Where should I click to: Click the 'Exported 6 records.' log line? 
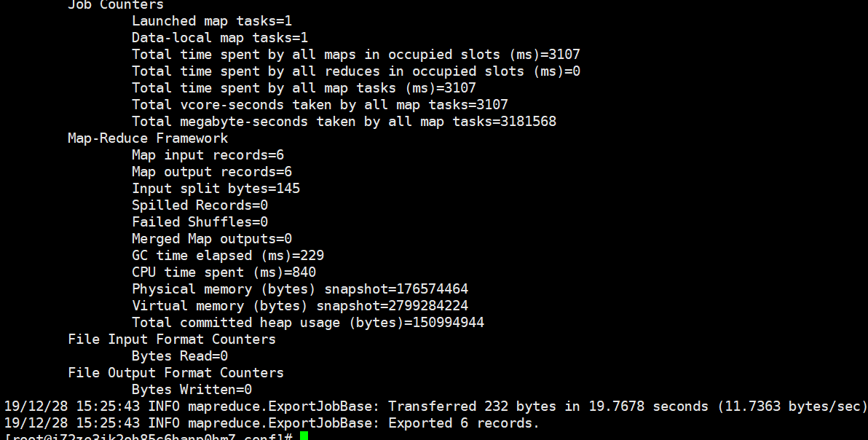pos(272,423)
